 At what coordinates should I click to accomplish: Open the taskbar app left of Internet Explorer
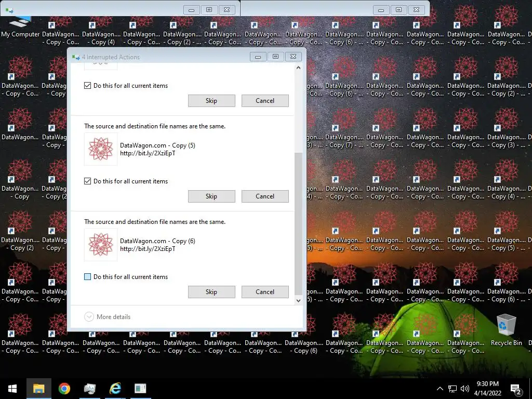pyautogui.click(x=89, y=389)
